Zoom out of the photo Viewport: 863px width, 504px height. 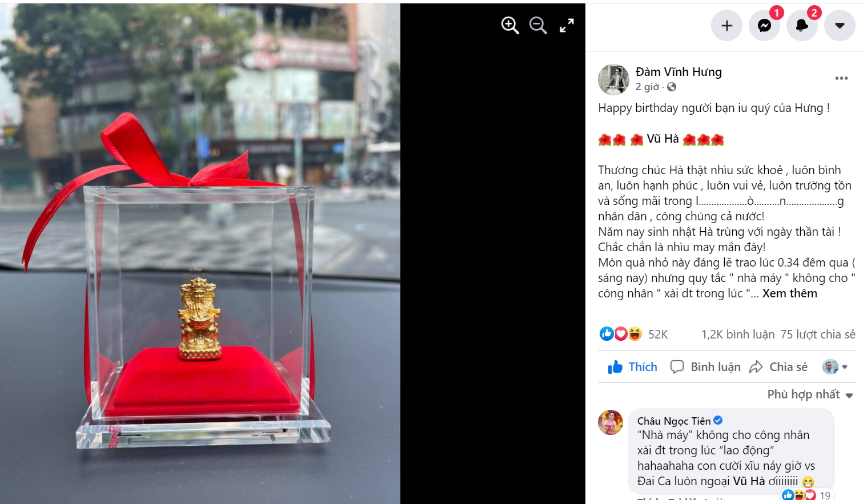538,25
